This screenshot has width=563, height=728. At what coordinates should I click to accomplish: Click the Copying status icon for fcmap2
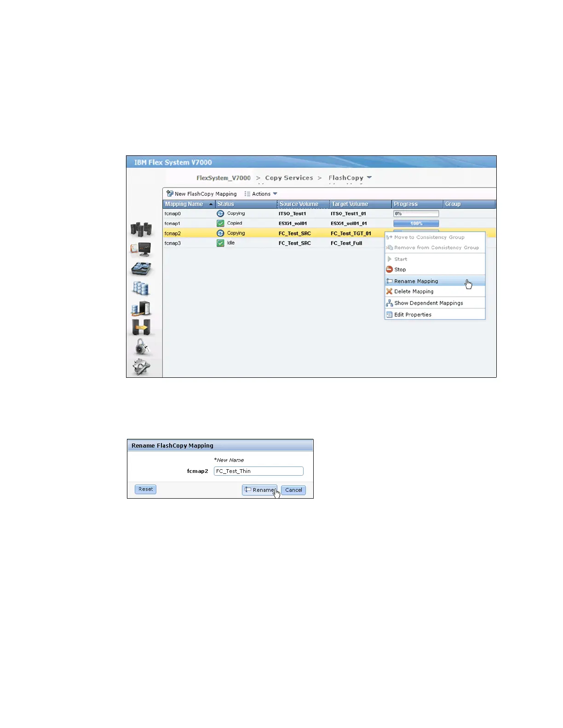[x=220, y=233]
